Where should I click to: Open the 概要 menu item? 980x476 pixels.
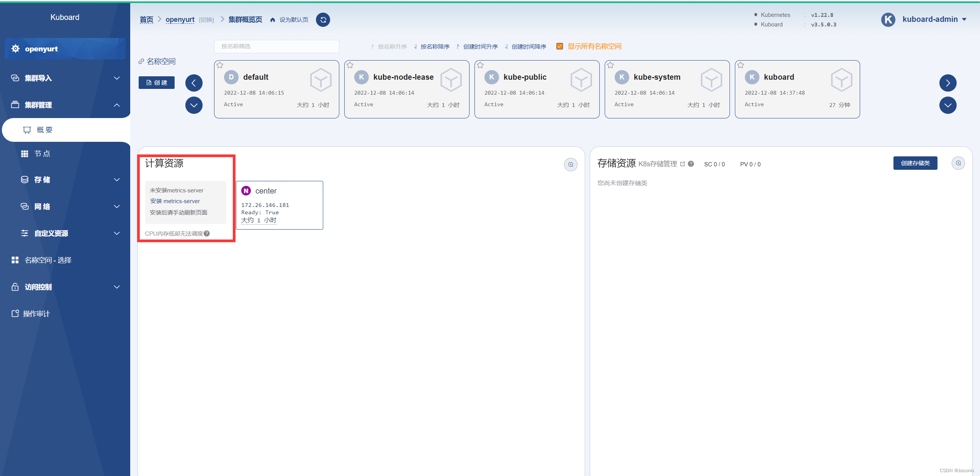click(x=45, y=130)
